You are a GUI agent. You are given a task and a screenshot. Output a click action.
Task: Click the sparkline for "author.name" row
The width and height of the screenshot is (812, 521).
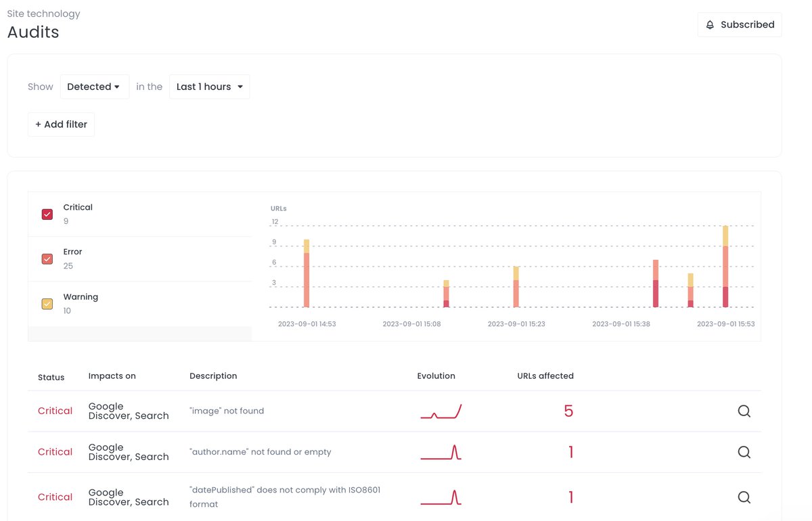pyautogui.click(x=441, y=453)
